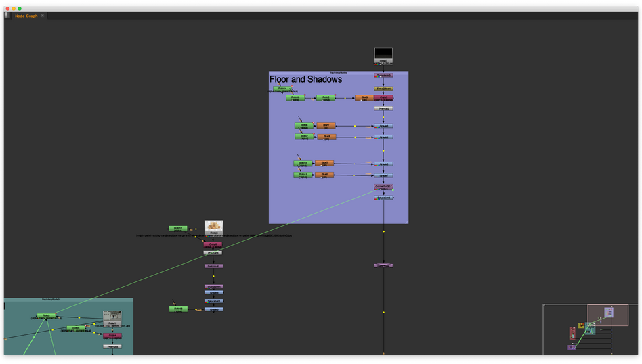The width and height of the screenshot is (642, 364).
Task: Click the Floor and Shadows backdrop title
Action: pyautogui.click(x=306, y=79)
